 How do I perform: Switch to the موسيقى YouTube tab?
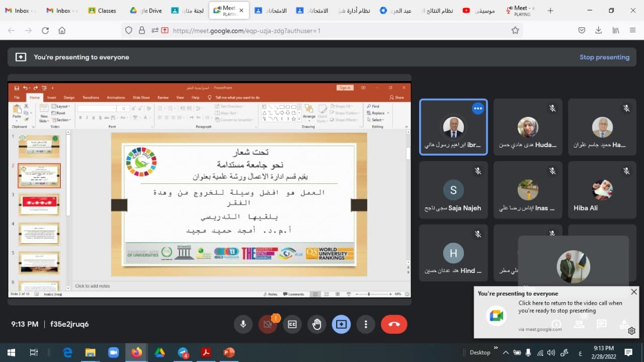pos(478,11)
